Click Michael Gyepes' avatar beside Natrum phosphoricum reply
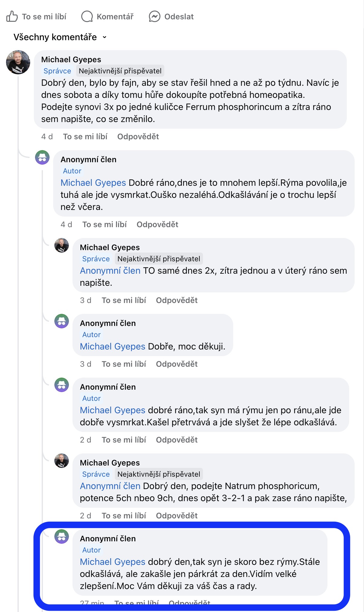 62,461
